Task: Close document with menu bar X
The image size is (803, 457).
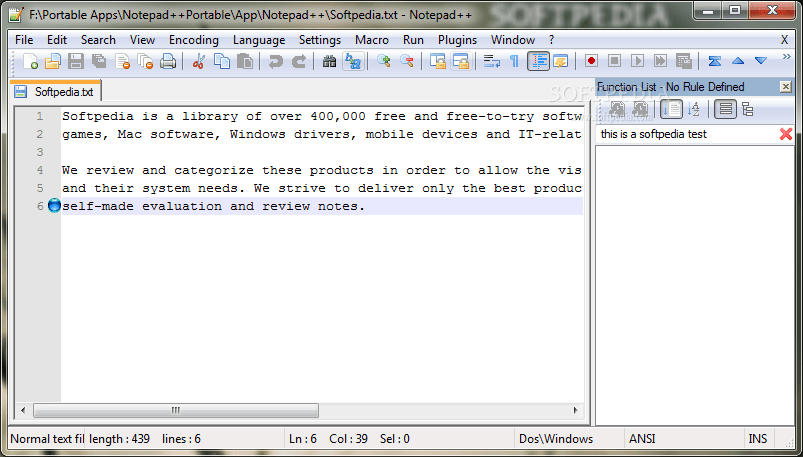Action: pyautogui.click(x=784, y=39)
